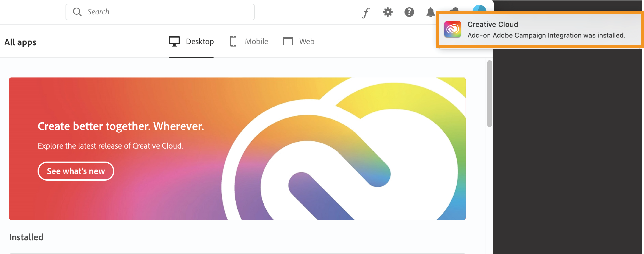The width and height of the screenshot is (644, 254).
Task: Open preferences with the gear icon
Action: [388, 12]
